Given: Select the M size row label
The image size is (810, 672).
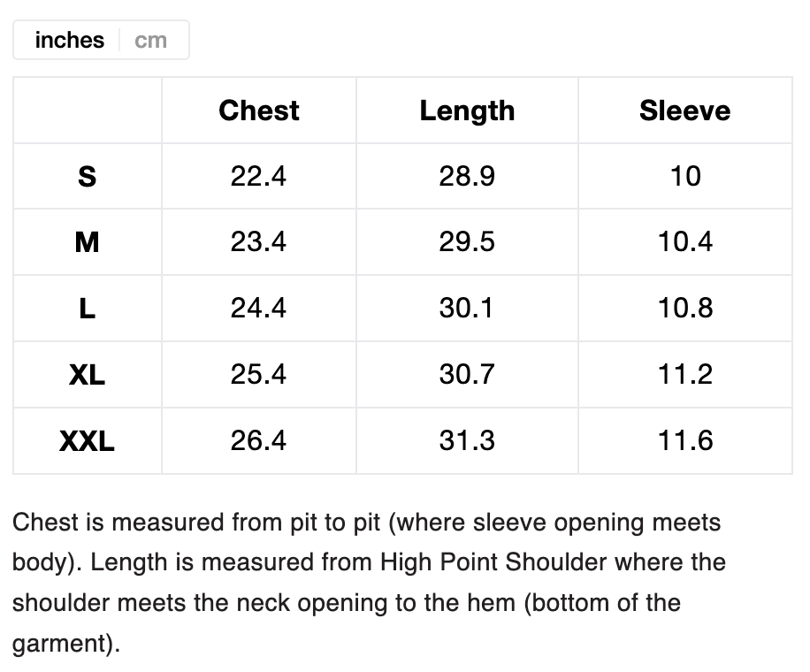Looking at the screenshot, I should [x=87, y=242].
